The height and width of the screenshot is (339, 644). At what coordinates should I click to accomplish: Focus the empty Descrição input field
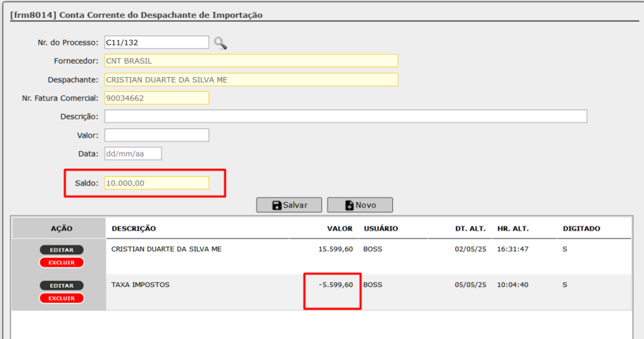346,116
